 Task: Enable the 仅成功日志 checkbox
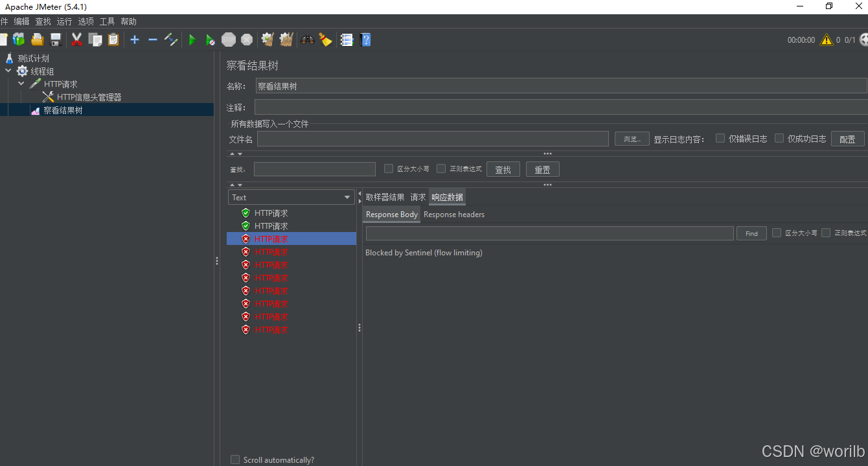(779, 138)
